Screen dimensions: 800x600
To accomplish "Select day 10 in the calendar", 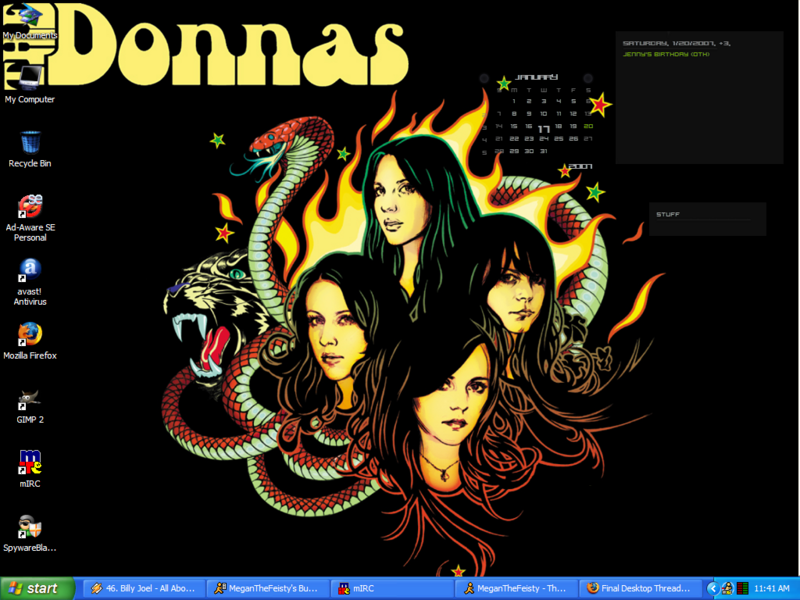I will pos(544,114).
